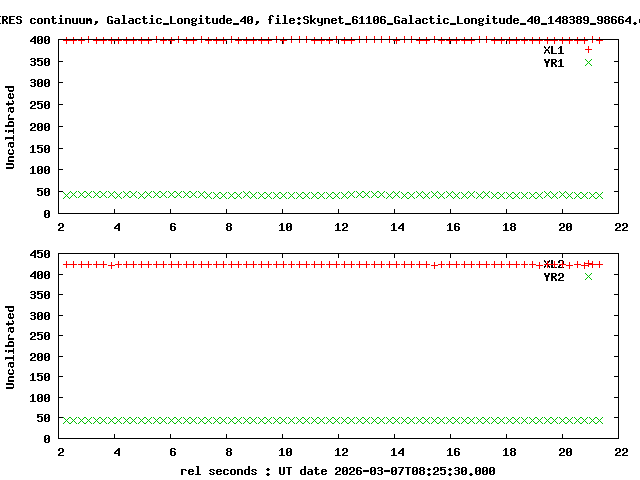
Task: Click the YR1 legend text label
Action: 554,63
